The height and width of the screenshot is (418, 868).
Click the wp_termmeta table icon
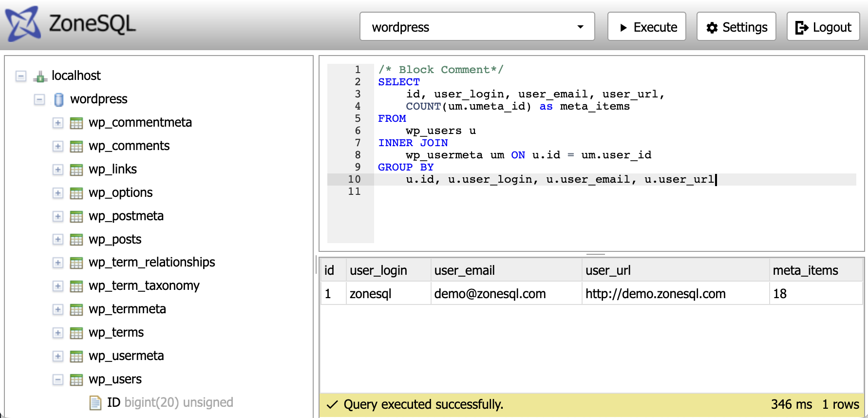point(76,309)
